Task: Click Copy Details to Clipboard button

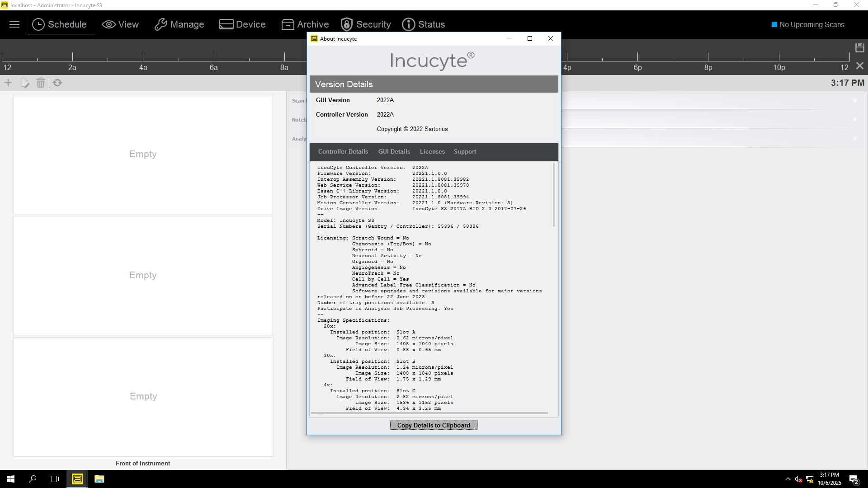Action: (x=433, y=425)
